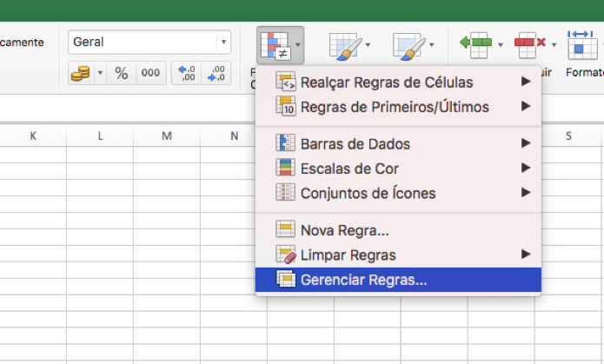
Task: Click the Format as Table icon
Action: (346, 46)
